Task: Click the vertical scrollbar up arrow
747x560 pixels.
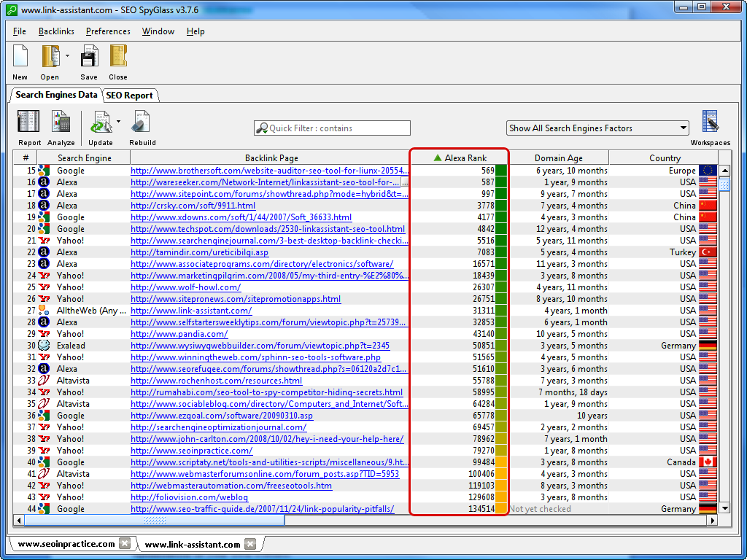Action: (724, 171)
